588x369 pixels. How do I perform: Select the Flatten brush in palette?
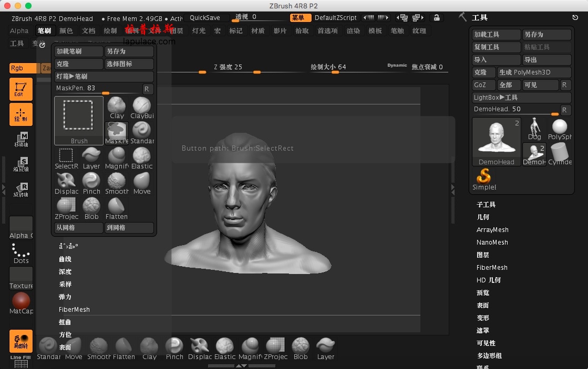117,209
